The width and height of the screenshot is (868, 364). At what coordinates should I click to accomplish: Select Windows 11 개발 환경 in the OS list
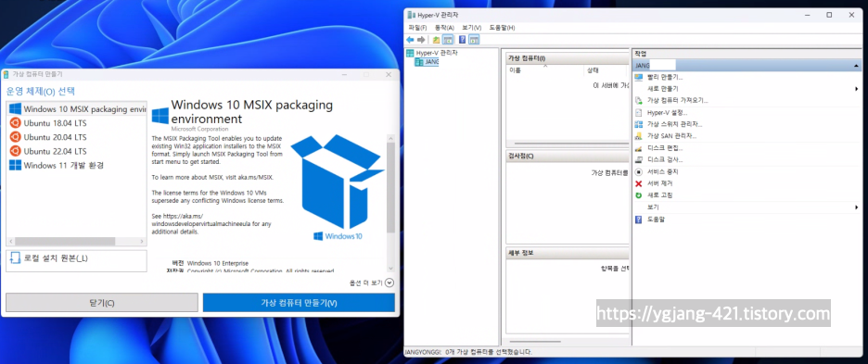[x=77, y=165]
